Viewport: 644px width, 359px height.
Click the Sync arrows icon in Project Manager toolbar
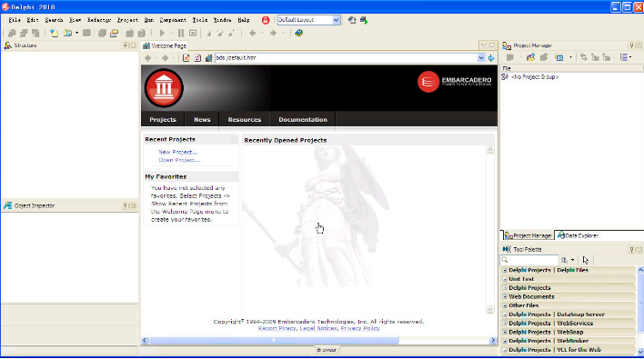click(584, 57)
